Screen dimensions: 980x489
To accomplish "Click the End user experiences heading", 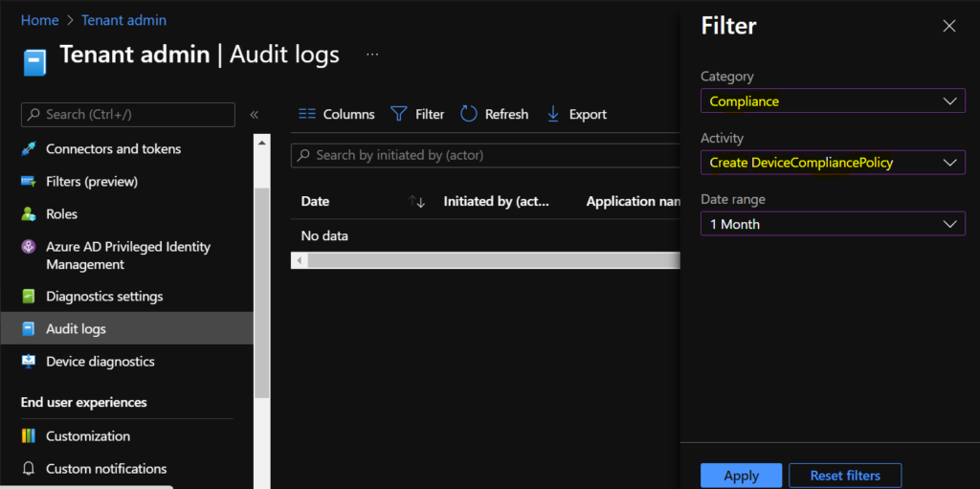I will pos(84,402).
